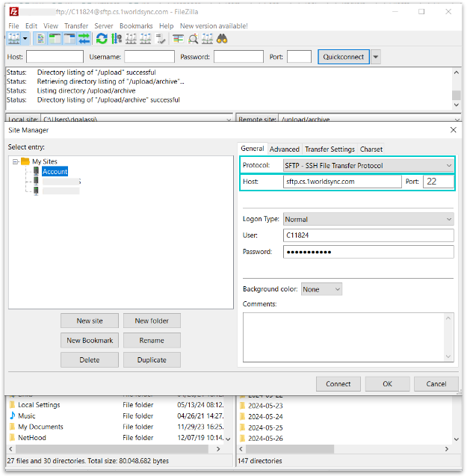Switch to the Charset tab
This screenshot has width=467, height=476.
coord(371,149)
